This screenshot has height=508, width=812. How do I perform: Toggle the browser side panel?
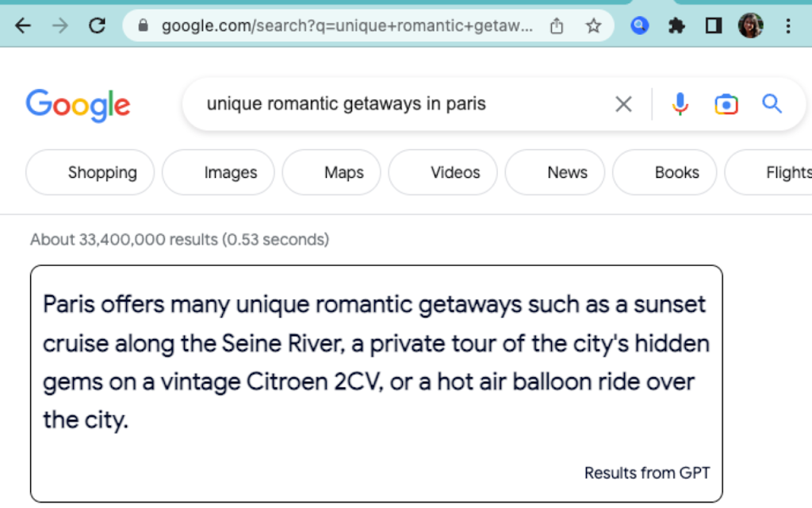click(713, 26)
